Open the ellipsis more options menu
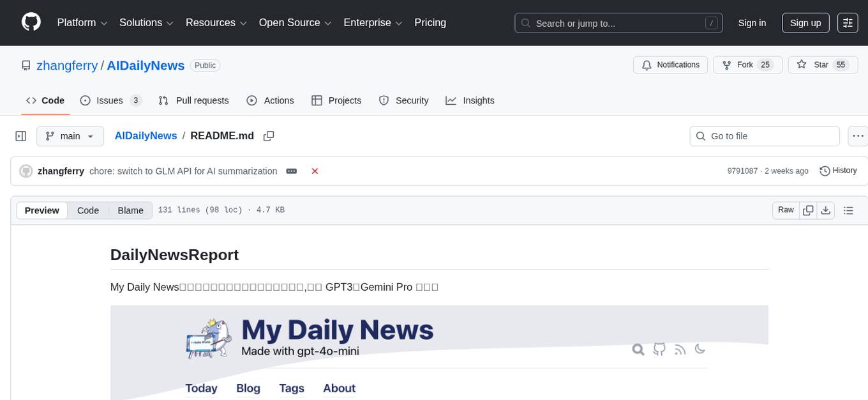The width and height of the screenshot is (868, 400). tap(858, 135)
